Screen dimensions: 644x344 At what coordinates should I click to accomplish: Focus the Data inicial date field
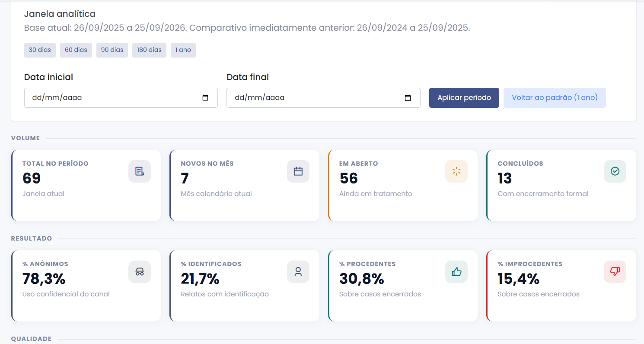[121, 98]
